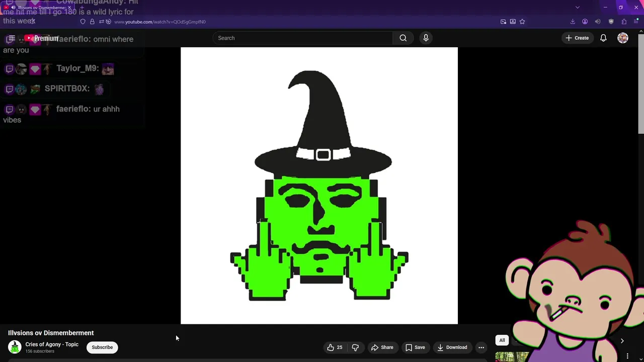Open YouTube notifications bell
Image resolution: width=644 pixels, height=362 pixels.
coord(603,38)
